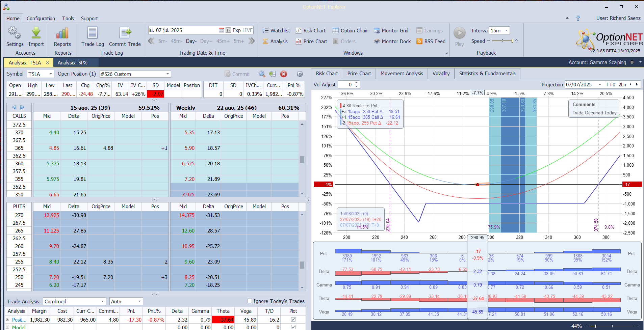Select the T+0 projection option

610,85
